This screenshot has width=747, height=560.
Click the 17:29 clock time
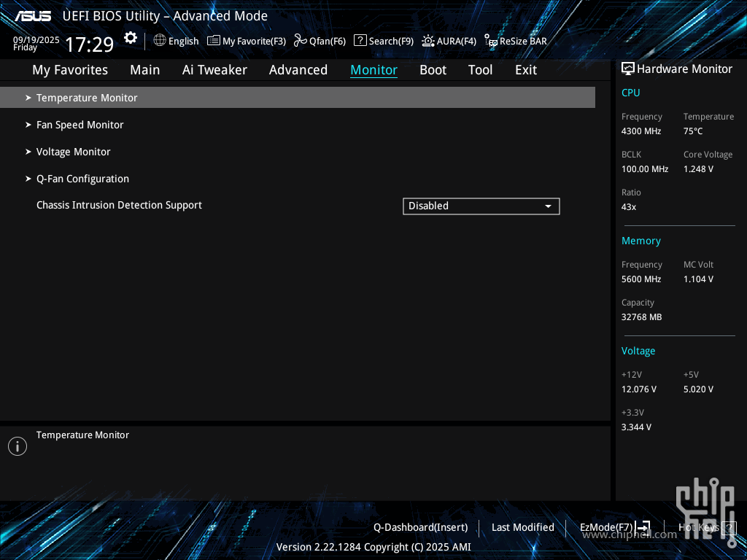coord(89,44)
